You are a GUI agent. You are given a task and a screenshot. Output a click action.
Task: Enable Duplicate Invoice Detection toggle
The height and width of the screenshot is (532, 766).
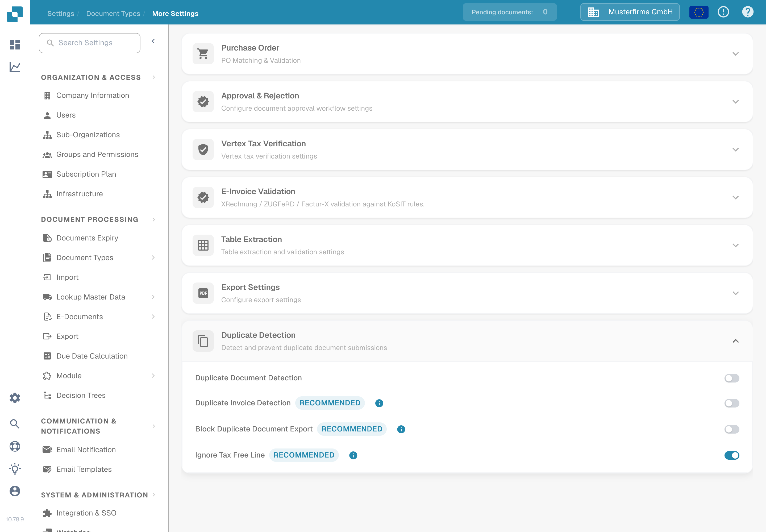click(732, 403)
